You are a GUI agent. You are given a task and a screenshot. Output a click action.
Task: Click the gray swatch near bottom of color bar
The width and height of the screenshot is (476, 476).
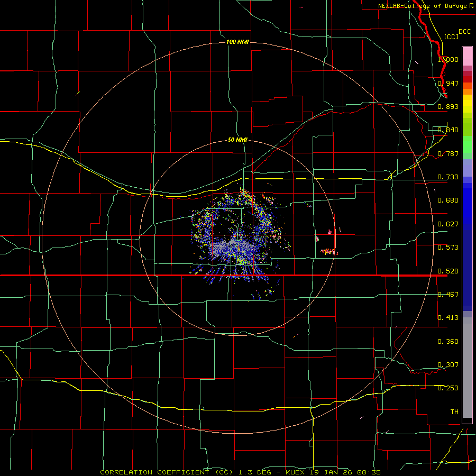point(467,368)
